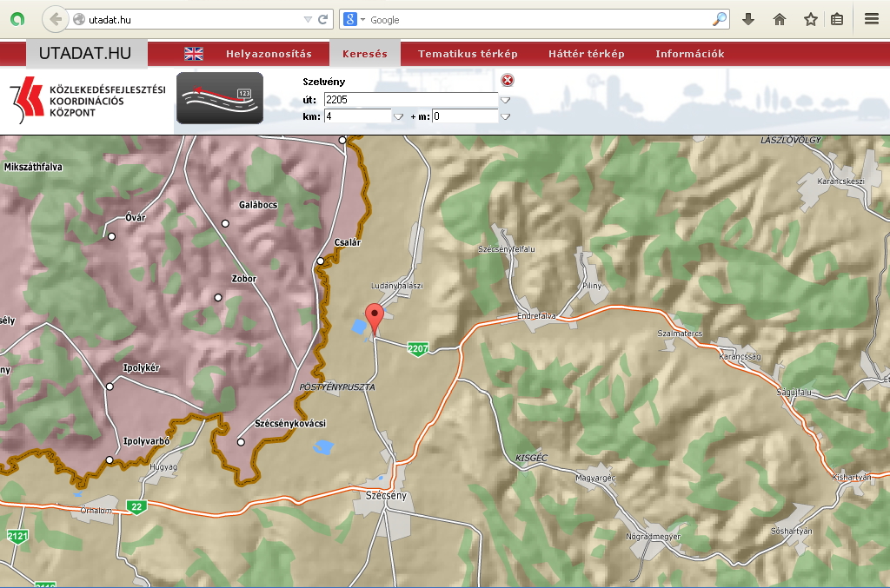Click the út road number input field
890x588 pixels.
pyautogui.click(x=410, y=100)
